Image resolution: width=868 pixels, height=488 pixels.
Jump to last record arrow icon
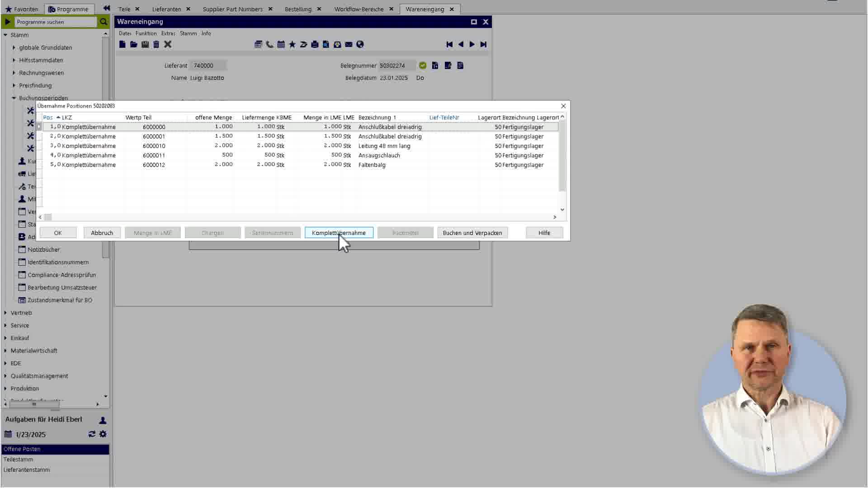point(483,44)
